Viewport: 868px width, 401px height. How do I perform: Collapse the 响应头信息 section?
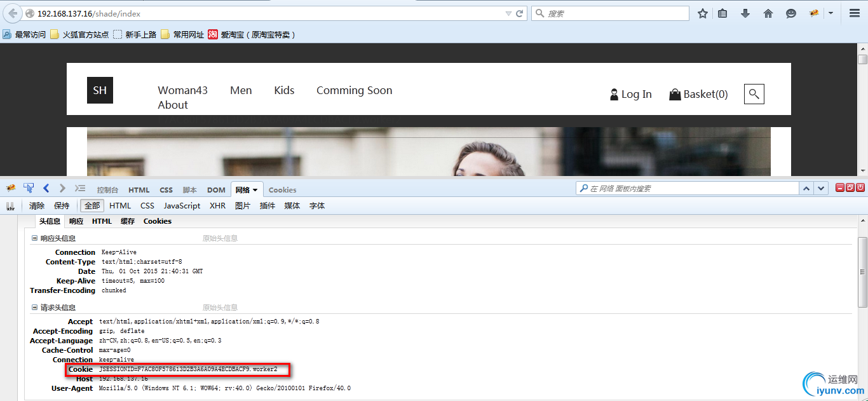pyautogui.click(x=34, y=238)
